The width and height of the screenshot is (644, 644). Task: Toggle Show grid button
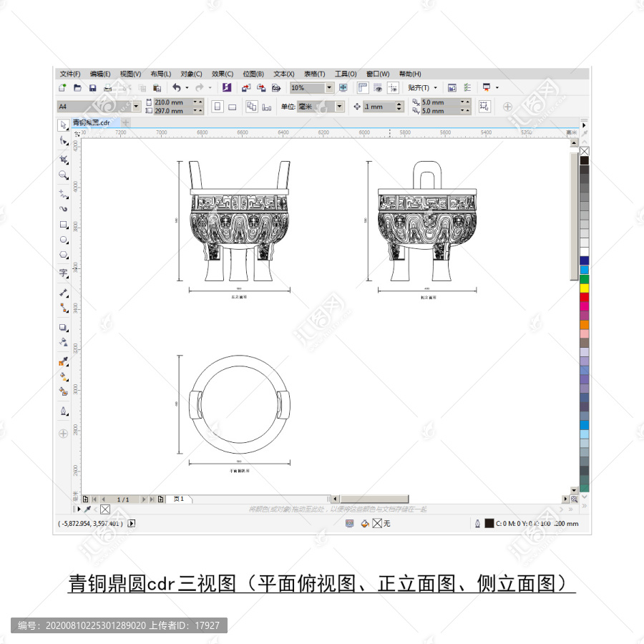[x=378, y=87]
